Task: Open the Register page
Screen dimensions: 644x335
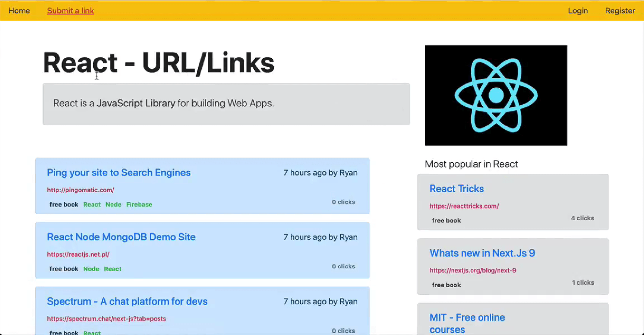Action: coord(620,11)
